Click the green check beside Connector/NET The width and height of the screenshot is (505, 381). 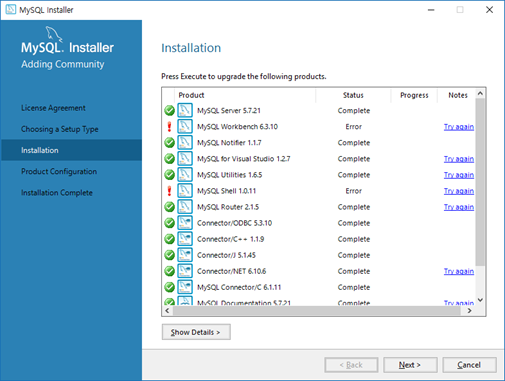[169, 271]
